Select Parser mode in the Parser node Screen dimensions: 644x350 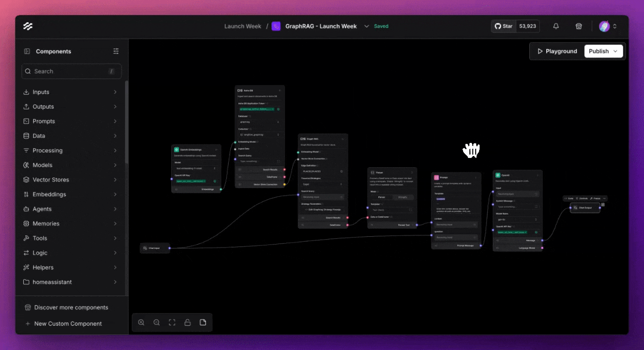click(x=382, y=197)
